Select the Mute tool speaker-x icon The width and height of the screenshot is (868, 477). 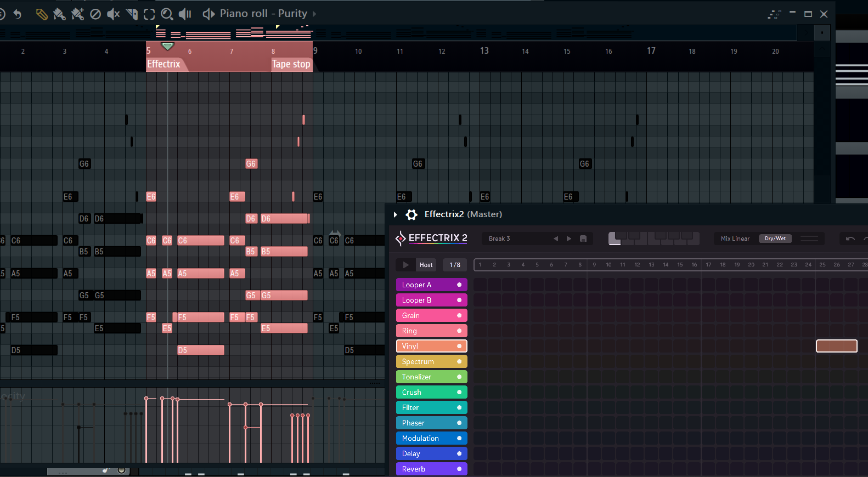click(x=113, y=14)
